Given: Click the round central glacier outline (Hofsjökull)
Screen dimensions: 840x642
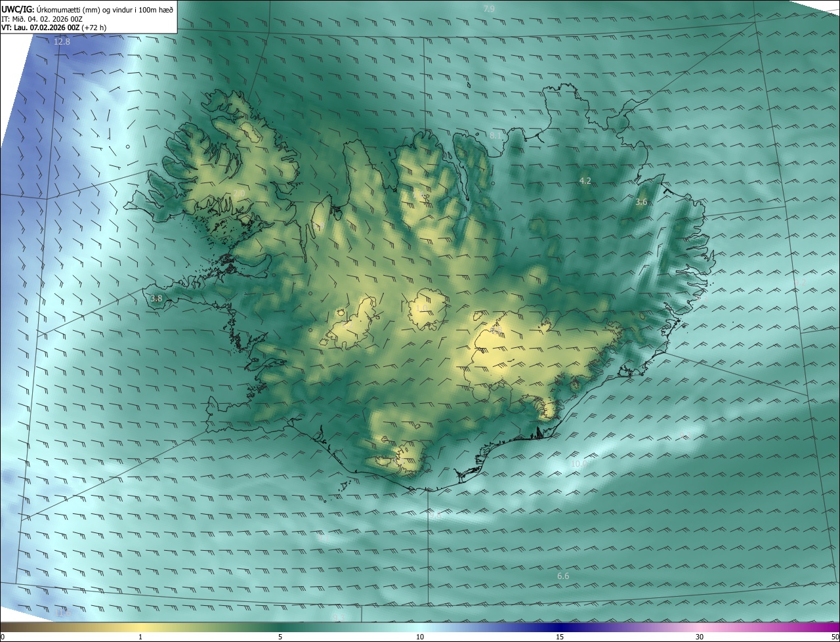Looking at the screenshot, I should 428,309.
